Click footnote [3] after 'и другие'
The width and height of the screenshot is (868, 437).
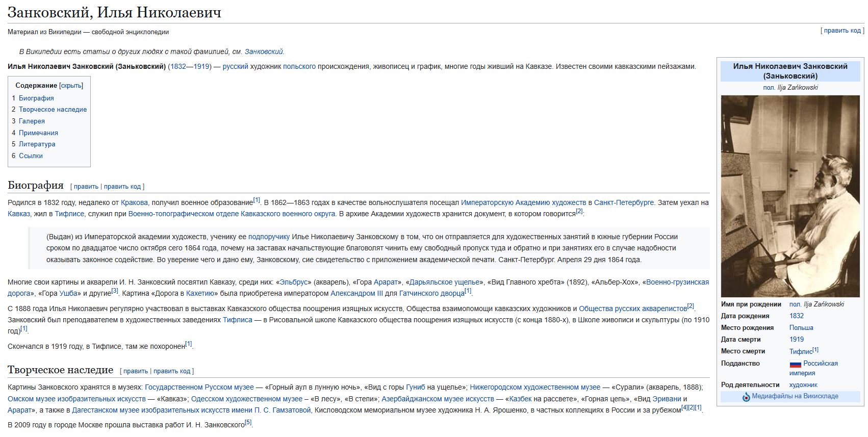(x=115, y=291)
